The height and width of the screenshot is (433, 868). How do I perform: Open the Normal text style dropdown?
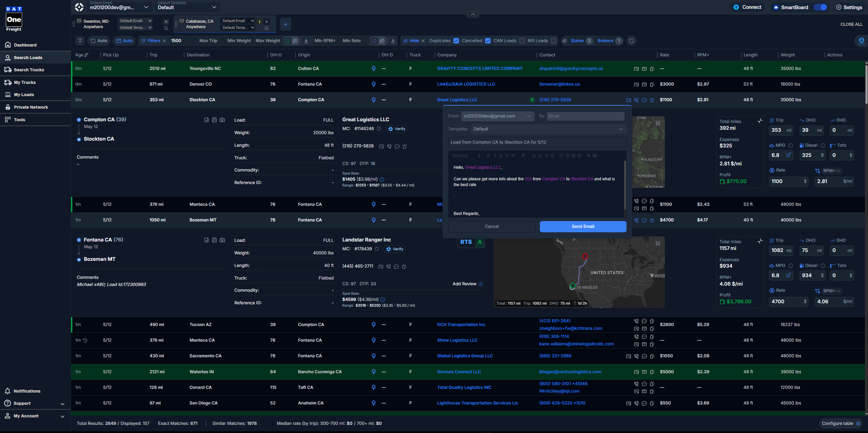[466, 156]
